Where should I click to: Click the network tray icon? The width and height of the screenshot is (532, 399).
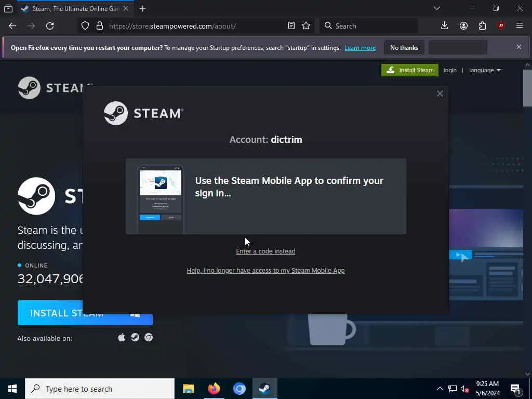[x=453, y=389]
